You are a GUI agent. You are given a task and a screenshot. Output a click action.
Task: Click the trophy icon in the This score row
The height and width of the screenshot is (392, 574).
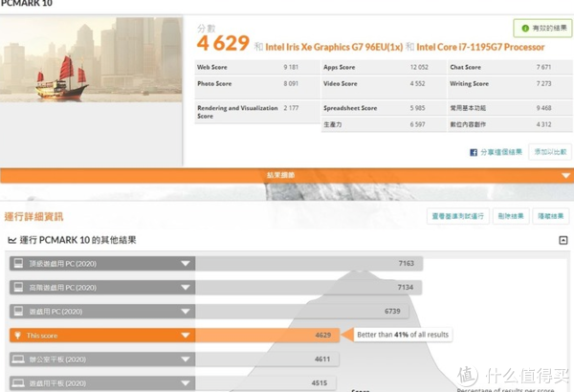(17, 336)
